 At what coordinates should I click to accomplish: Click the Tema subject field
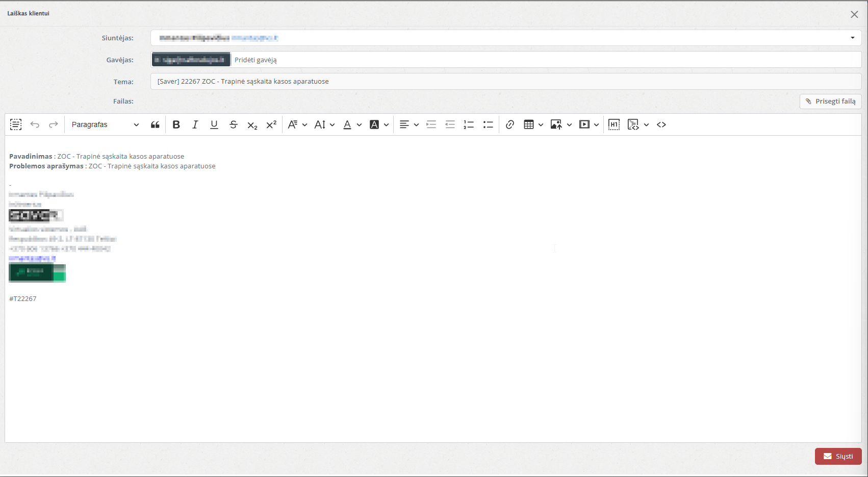click(x=505, y=82)
